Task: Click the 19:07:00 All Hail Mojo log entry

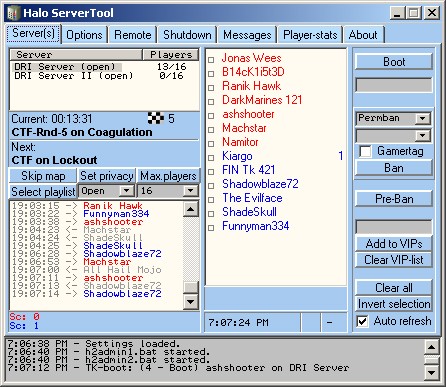Action: tap(87, 270)
